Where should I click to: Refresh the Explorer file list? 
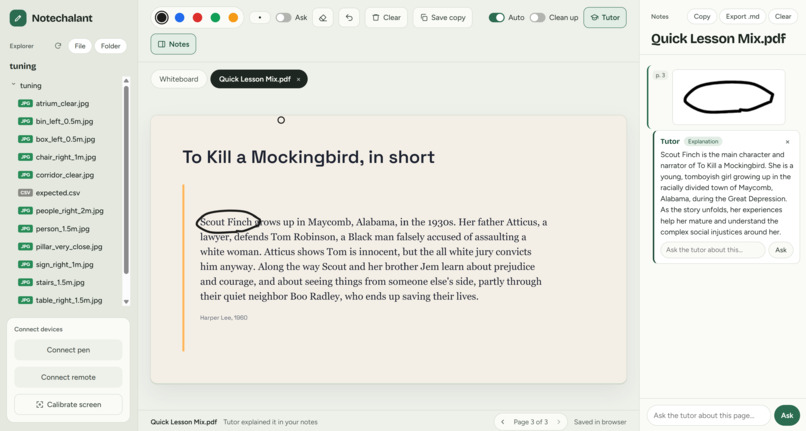tap(58, 46)
